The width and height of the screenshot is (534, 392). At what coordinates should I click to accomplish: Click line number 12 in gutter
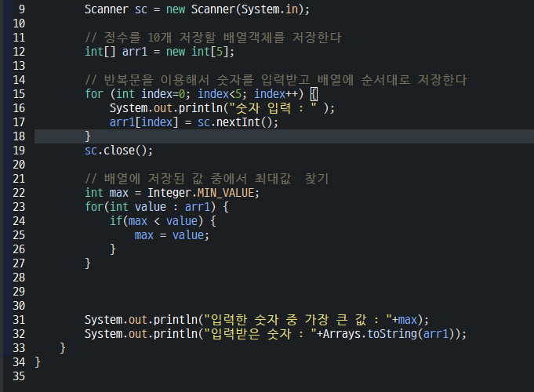pyautogui.click(x=19, y=52)
